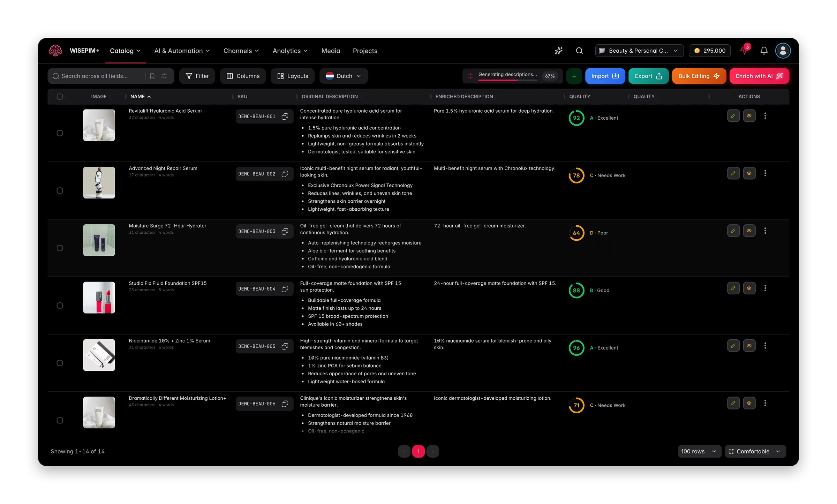Select Moisture Surge 72-Hour Hydrator row checkbox
The width and height of the screenshot is (837, 504).
[60, 248]
